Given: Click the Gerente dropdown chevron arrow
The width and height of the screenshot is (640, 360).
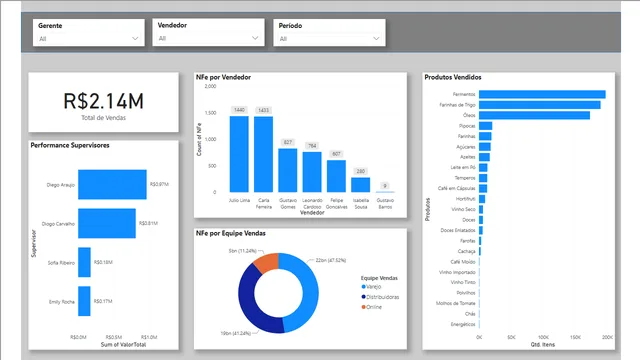Looking at the screenshot, I should click(x=135, y=39).
